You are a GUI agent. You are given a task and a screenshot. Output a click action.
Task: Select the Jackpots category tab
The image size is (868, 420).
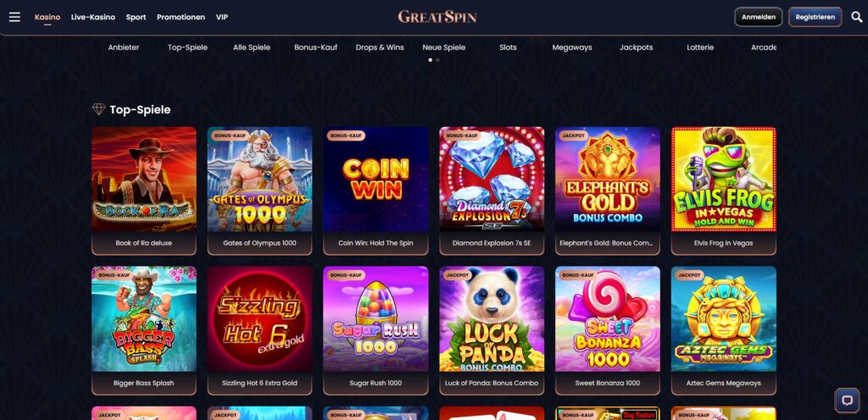coord(636,47)
